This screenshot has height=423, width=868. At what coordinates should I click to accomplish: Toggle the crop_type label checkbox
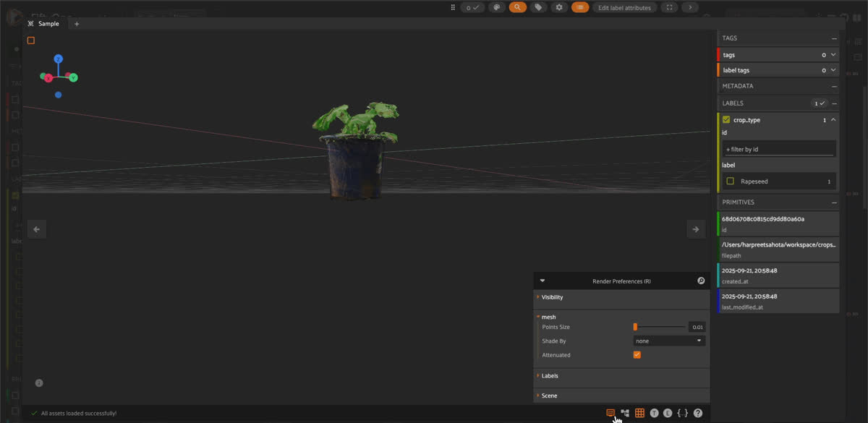726,120
